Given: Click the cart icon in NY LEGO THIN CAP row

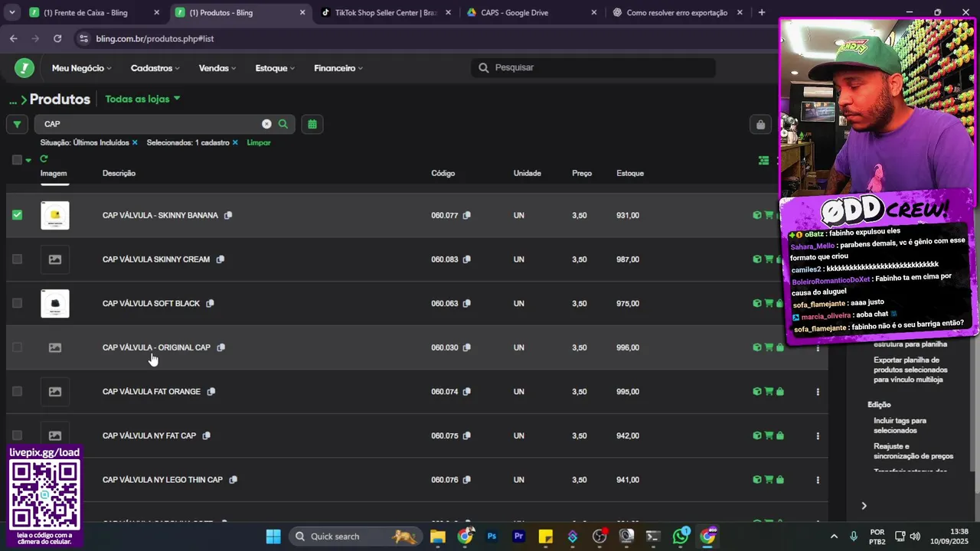Looking at the screenshot, I should click(769, 480).
